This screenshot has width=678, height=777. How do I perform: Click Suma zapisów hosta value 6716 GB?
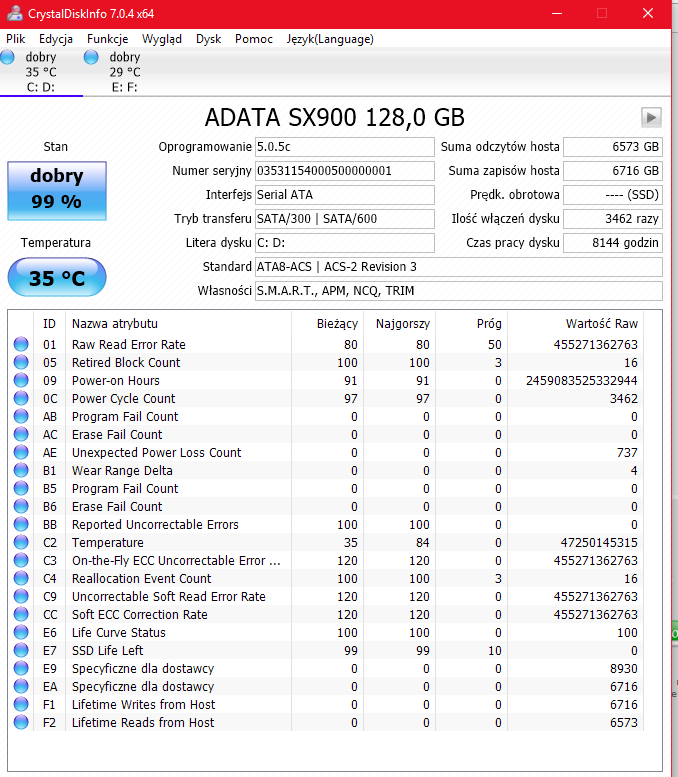(x=613, y=171)
